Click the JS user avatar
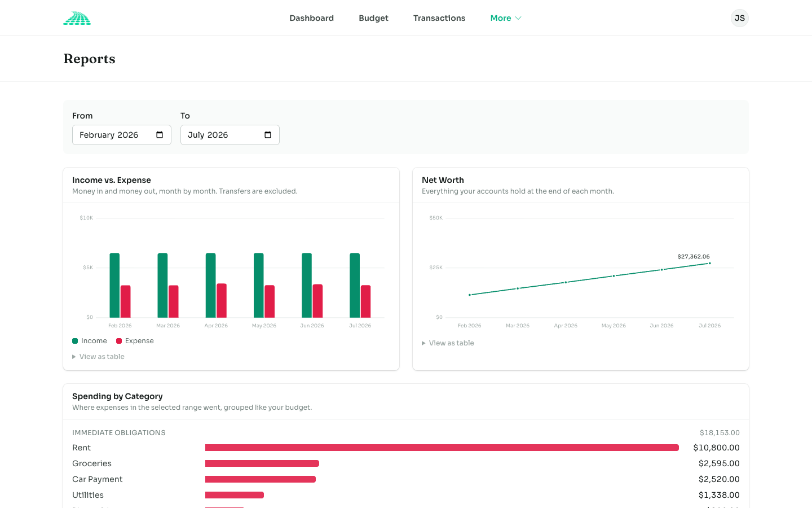 tap(740, 18)
